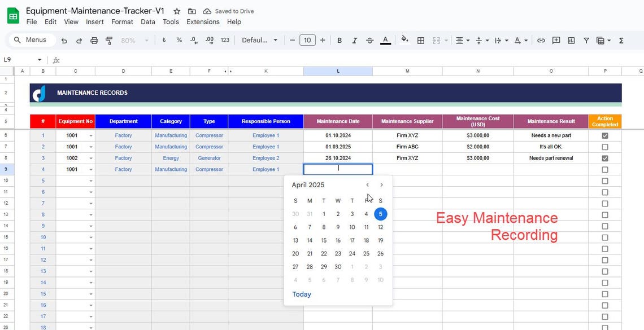Open the vertical align dropdown

point(482,40)
